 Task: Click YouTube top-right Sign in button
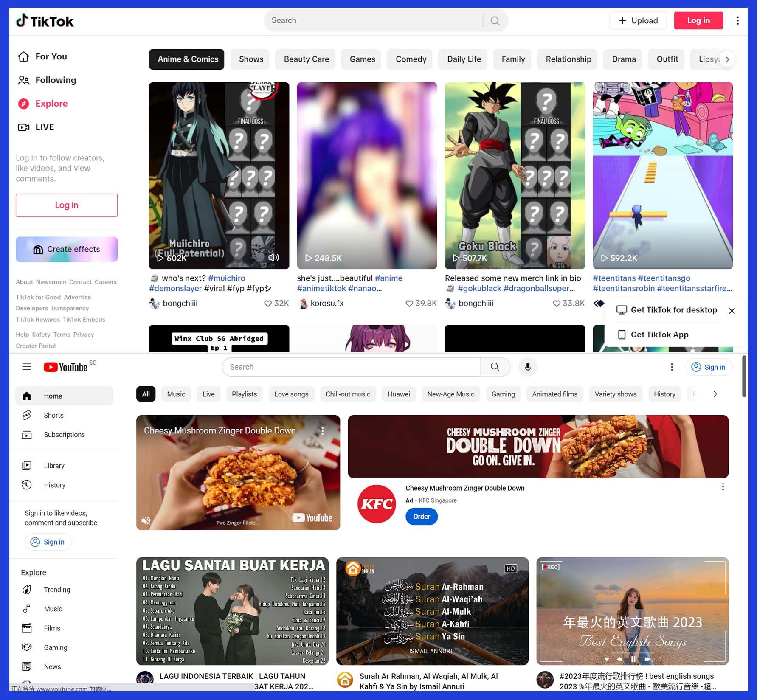[709, 367]
